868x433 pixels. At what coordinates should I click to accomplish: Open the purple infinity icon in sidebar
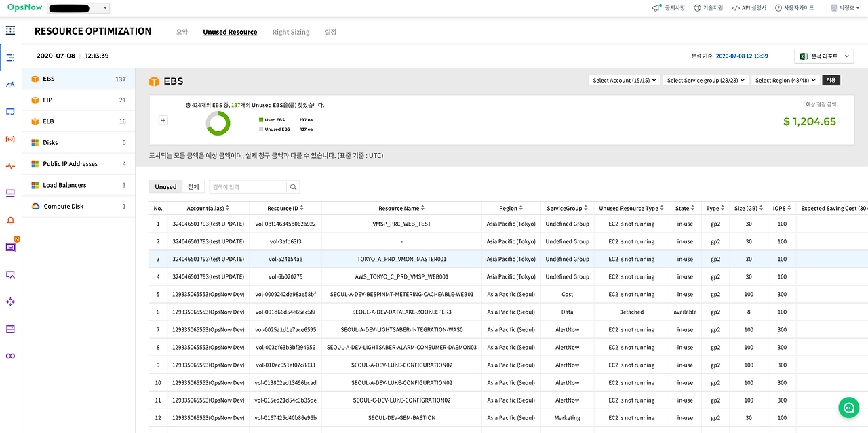[10, 356]
